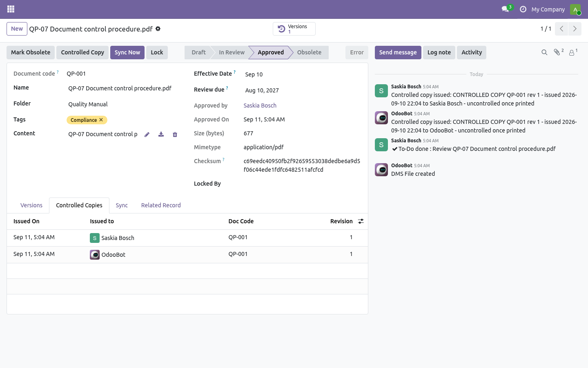Switch to Controlled Copies tab
The image size is (588, 368).
(79, 205)
